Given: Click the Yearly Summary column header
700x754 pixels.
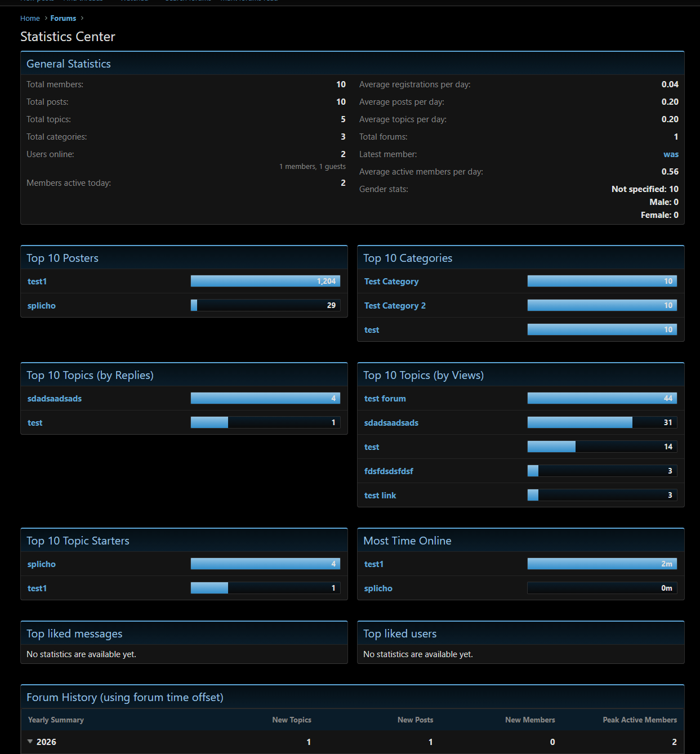Looking at the screenshot, I should tap(56, 720).
